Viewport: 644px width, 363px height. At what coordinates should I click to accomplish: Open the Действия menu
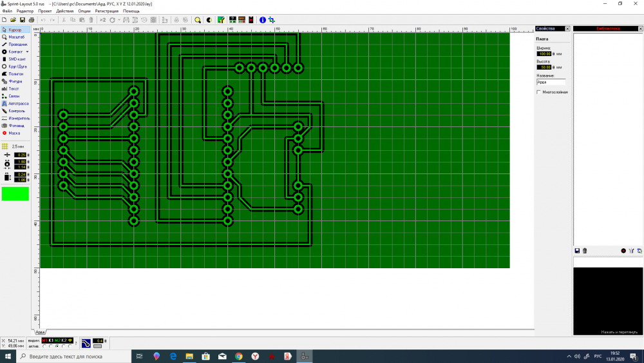coord(64,11)
